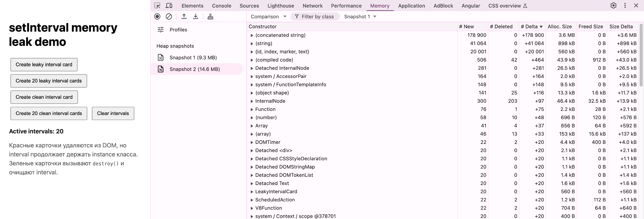Image resolution: width=644 pixels, height=219 pixels.
Task: Click the record heap snapshot icon
Action: [x=157, y=16]
